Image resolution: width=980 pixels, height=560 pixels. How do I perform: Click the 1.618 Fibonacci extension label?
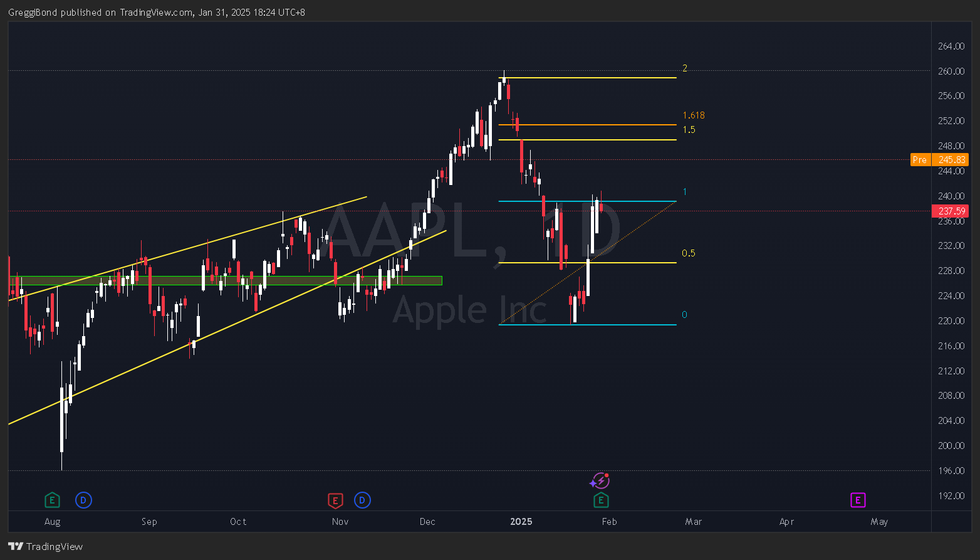click(x=693, y=115)
